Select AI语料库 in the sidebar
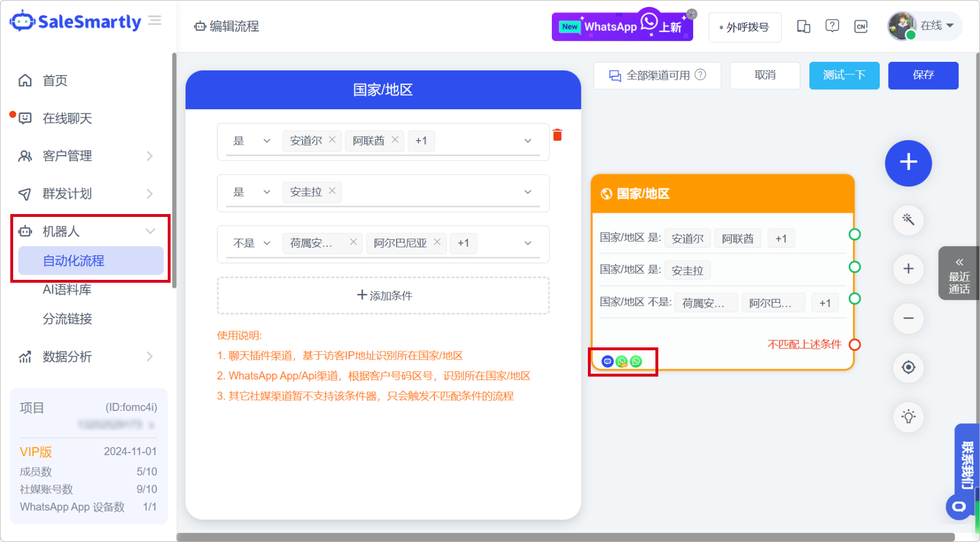The image size is (980, 542). click(x=67, y=290)
